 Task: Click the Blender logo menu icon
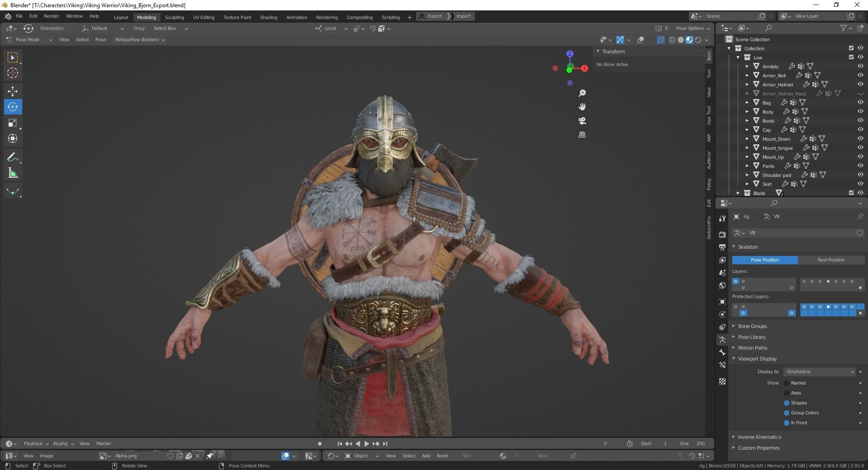click(x=8, y=16)
